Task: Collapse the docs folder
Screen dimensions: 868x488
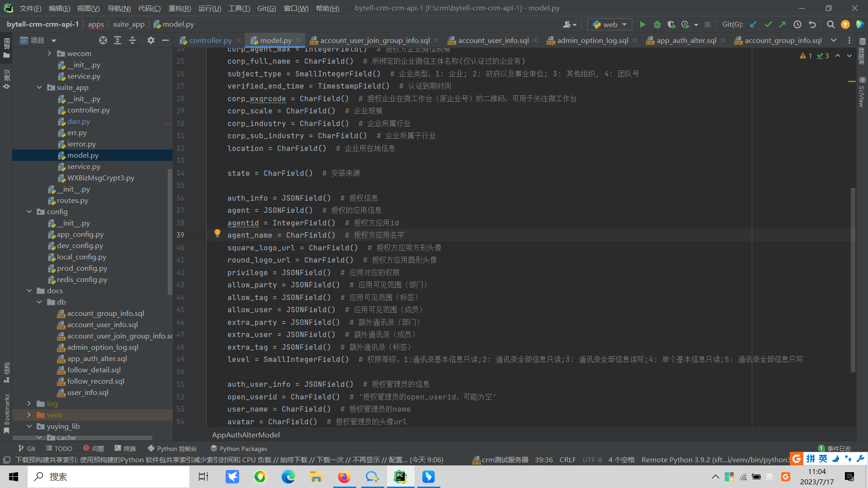Action: point(29,291)
